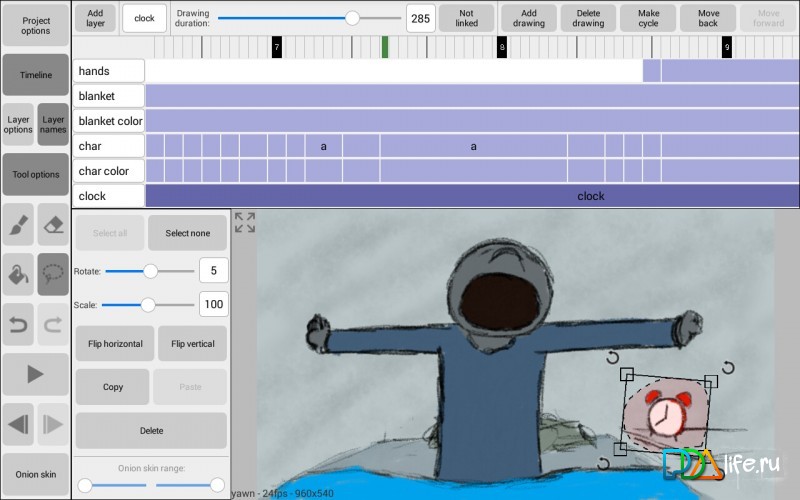
Task: Click the blanket layer timeline track
Action: pyautogui.click(x=472, y=96)
